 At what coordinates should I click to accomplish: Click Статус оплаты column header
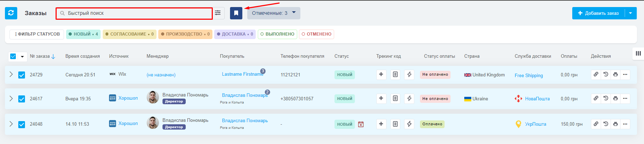pyautogui.click(x=439, y=56)
